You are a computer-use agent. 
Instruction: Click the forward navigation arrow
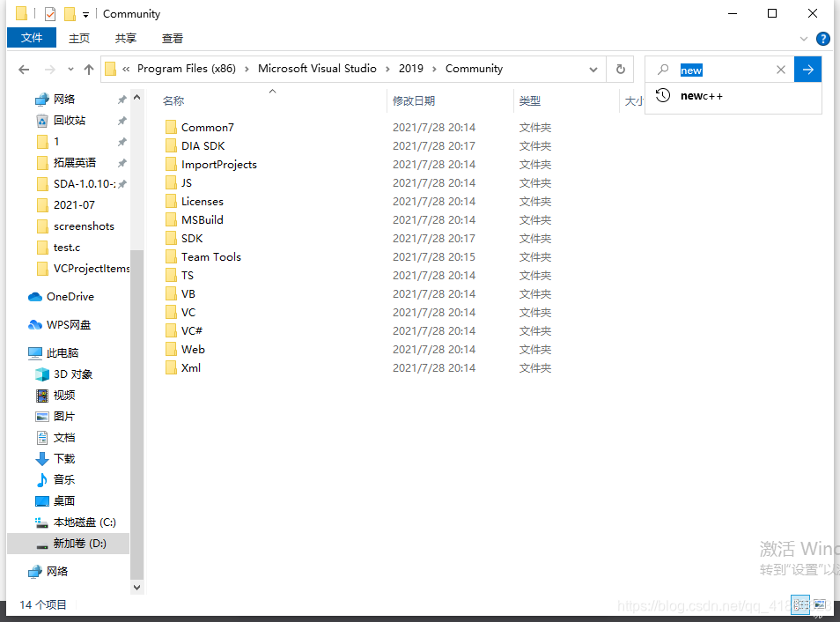[x=50, y=70]
